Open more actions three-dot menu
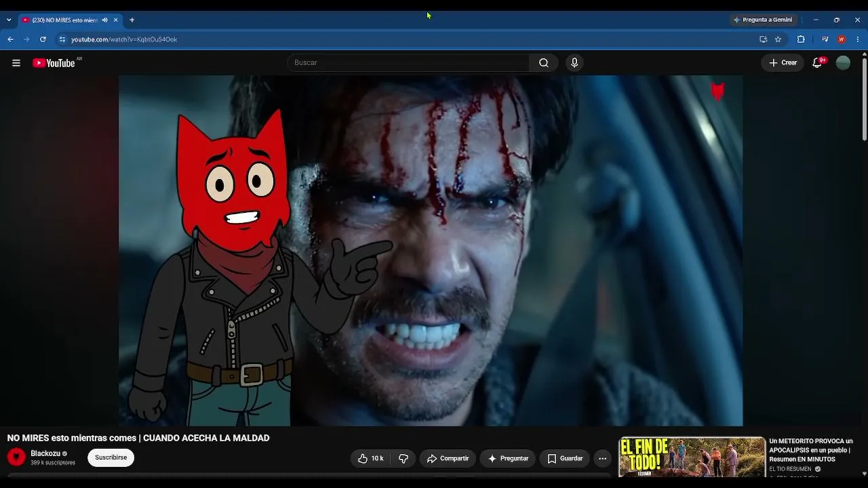 [x=602, y=459]
